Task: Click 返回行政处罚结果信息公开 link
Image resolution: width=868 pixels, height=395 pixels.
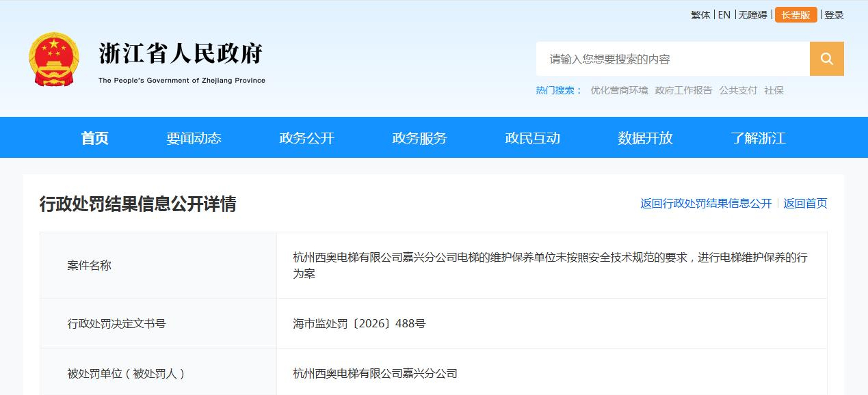Action: click(706, 204)
